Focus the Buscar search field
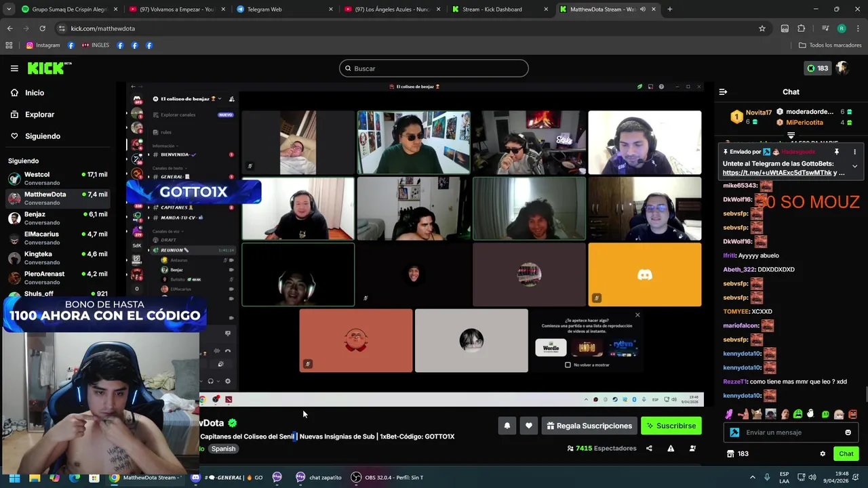The image size is (868, 488). pyautogui.click(x=434, y=68)
